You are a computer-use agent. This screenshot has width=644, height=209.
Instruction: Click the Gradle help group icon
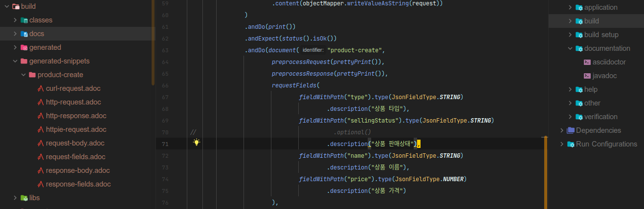click(579, 89)
